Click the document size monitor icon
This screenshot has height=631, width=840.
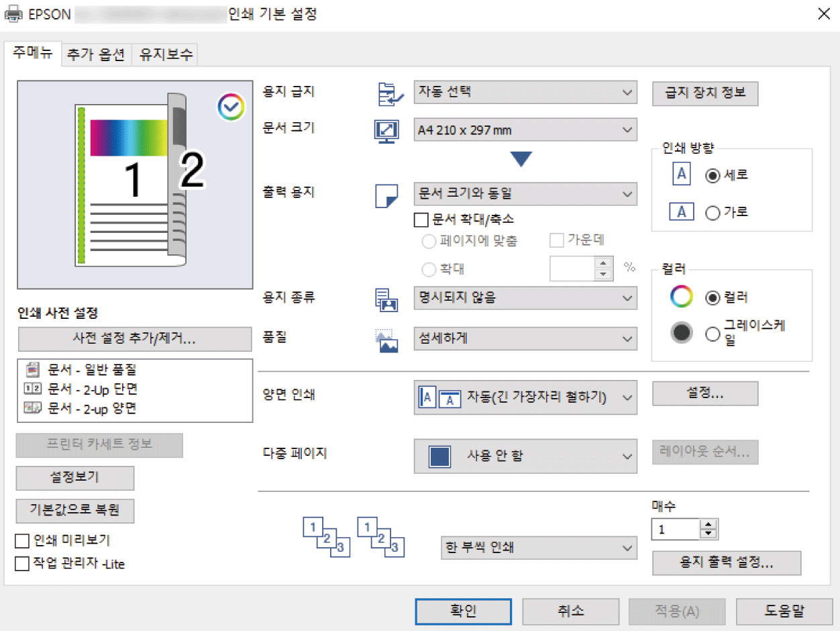[386, 130]
